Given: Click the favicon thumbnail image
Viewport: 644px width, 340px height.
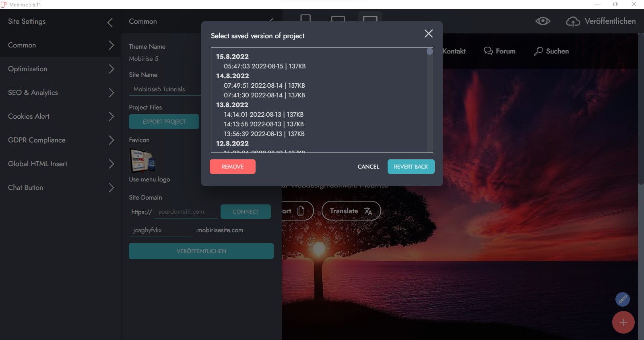Looking at the screenshot, I should pyautogui.click(x=142, y=160).
